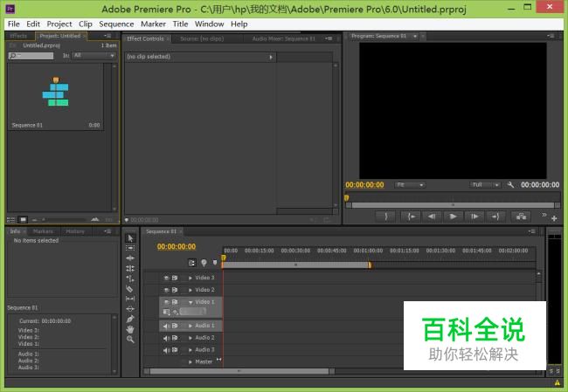568x392 pixels.
Task: Expand the Video 3 track triangle
Action: [x=190, y=278]
